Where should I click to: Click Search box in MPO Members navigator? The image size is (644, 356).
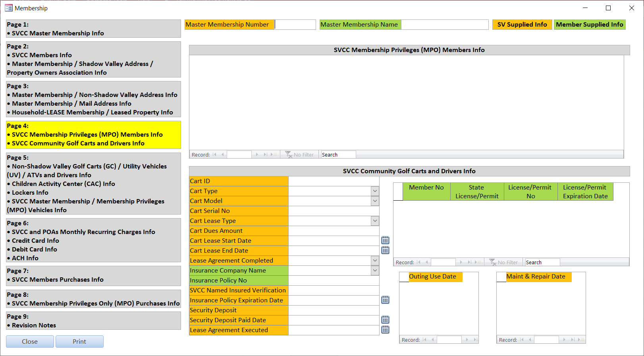[x=338, y=155]
